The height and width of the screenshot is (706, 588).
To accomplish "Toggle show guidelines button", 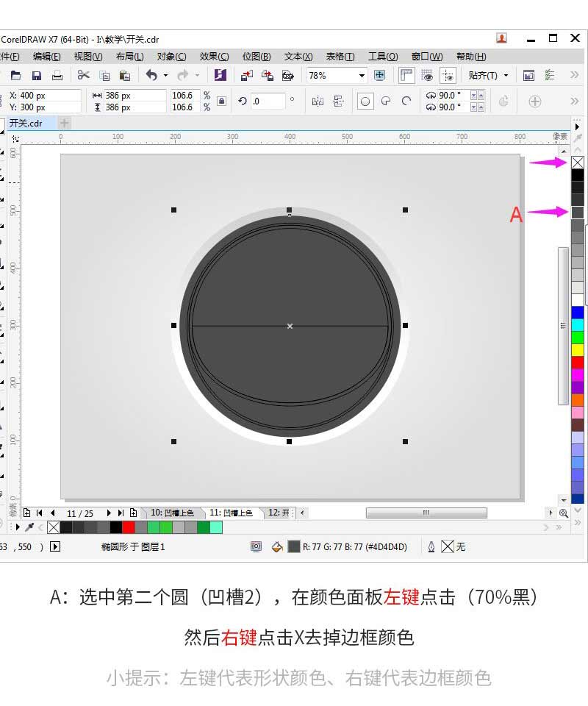I will tap(448, 75).
